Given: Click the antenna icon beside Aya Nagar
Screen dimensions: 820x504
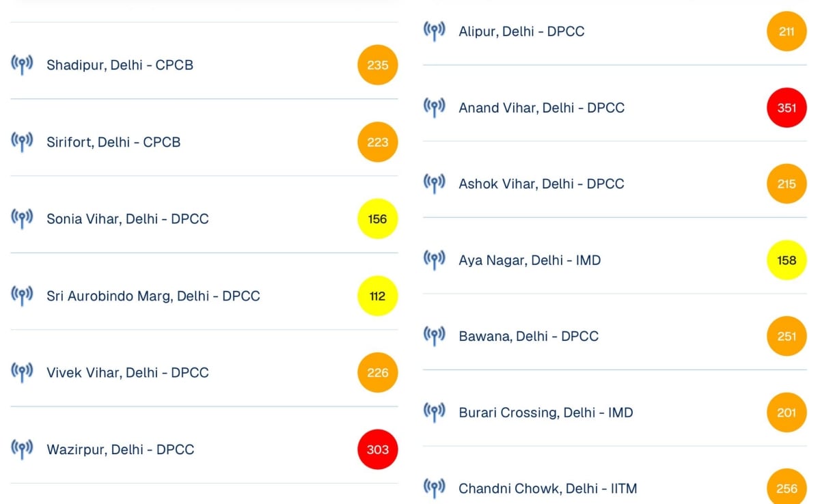Looking at the screenshot, I should [x=434, y=260].
